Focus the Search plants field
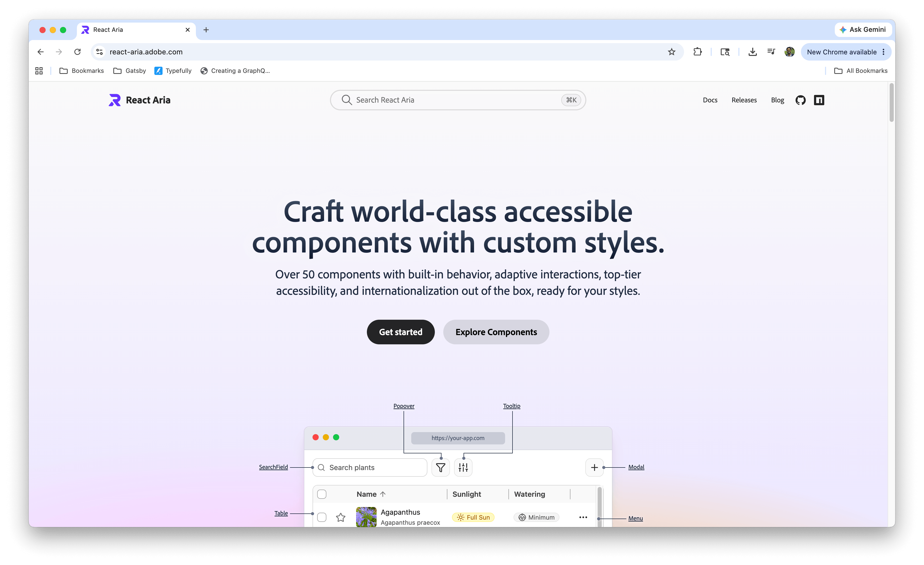Image resolution: width=924 pixels, height=565 pixels. point(370,467)
